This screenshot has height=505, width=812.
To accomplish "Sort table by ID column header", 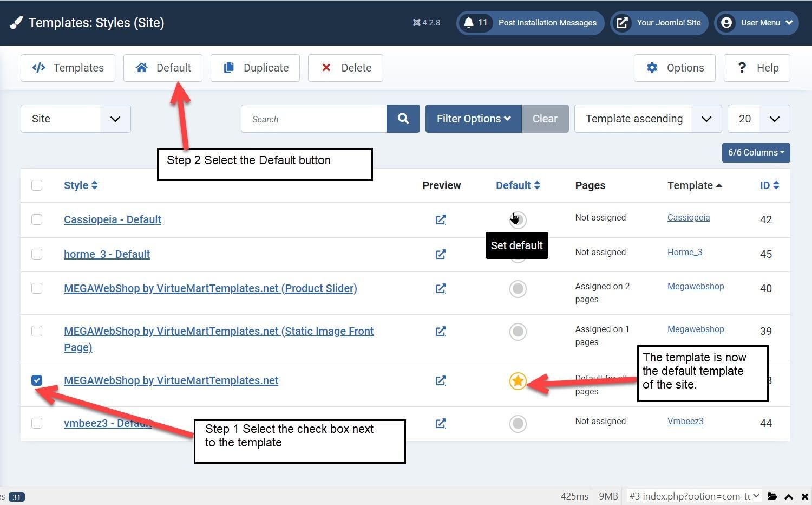I will click(x=769, y=185).
